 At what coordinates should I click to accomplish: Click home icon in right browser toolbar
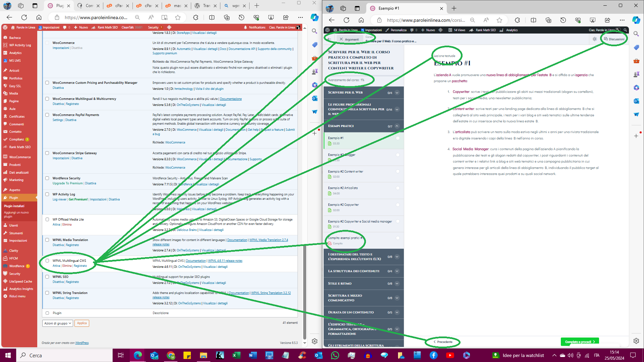[361, 20]
